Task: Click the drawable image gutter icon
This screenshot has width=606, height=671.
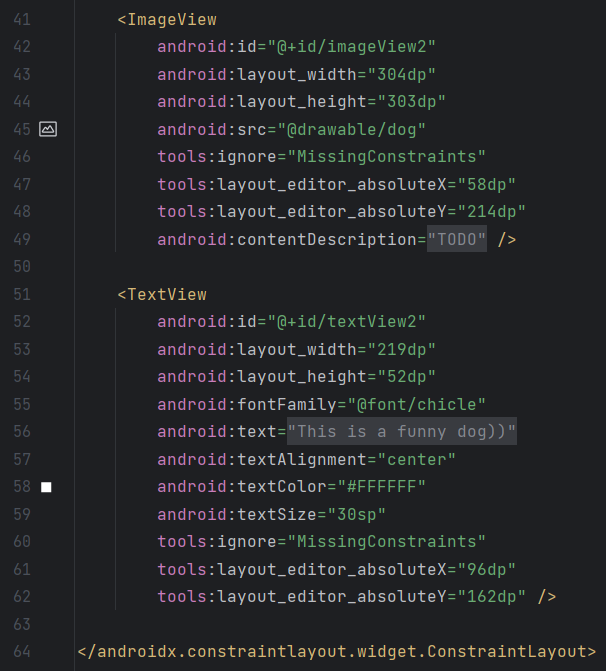Action: (x=48, y=129)
